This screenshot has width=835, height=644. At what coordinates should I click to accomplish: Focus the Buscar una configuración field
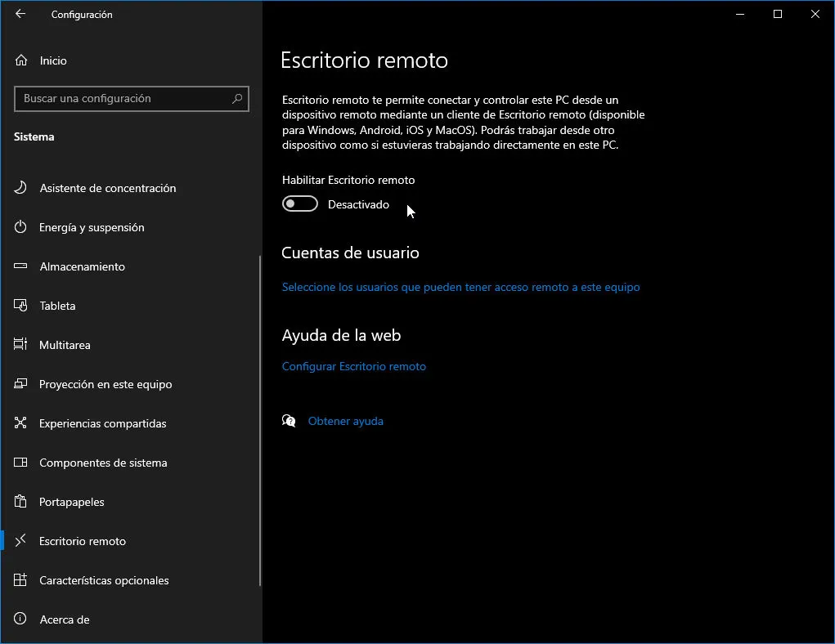pos(132,98)
